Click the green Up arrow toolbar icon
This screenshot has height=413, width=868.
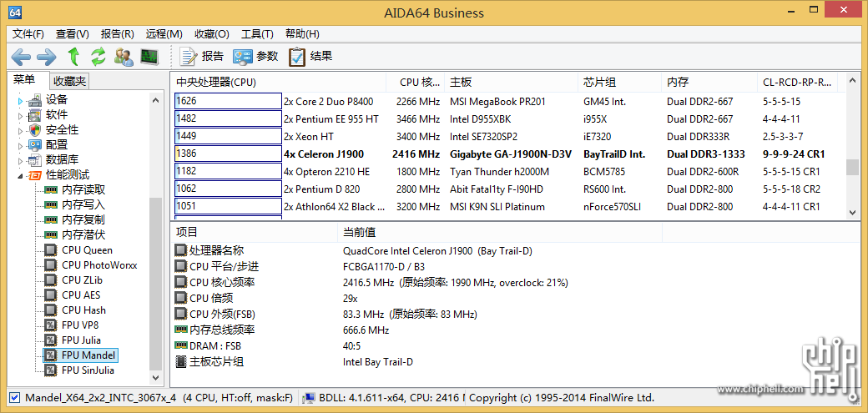coord(73,56)
